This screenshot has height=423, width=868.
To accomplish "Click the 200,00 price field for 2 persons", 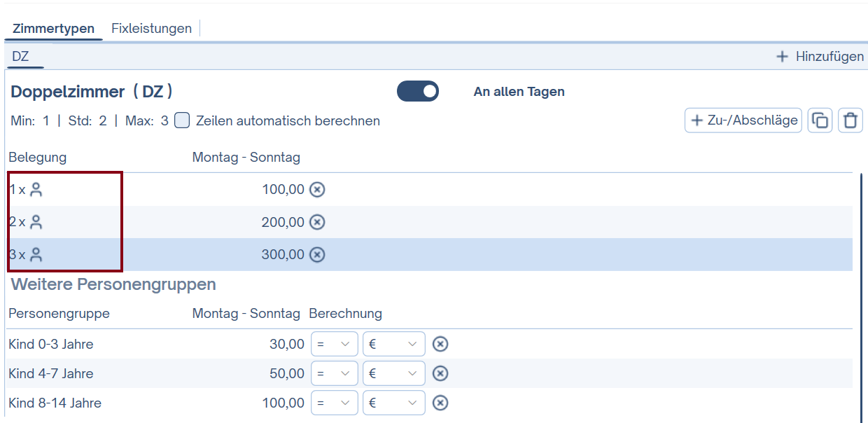I will (283, 222).
